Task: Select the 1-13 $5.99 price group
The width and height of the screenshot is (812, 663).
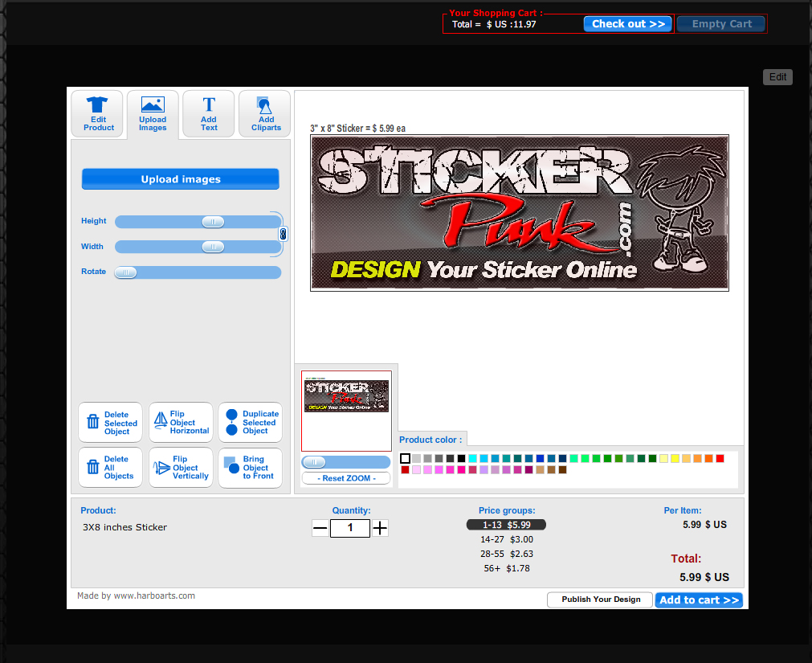Action: 507,525
